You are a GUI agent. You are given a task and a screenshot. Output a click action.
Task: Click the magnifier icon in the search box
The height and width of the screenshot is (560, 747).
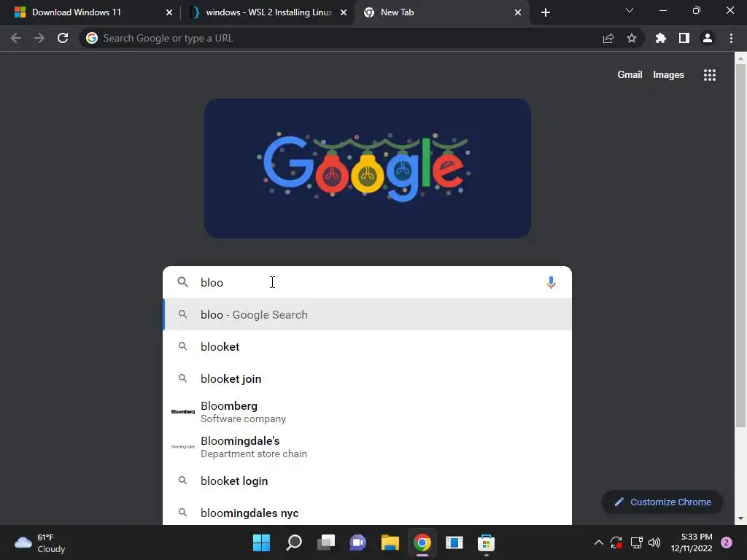pyautogui.click(x=183, y=282)
